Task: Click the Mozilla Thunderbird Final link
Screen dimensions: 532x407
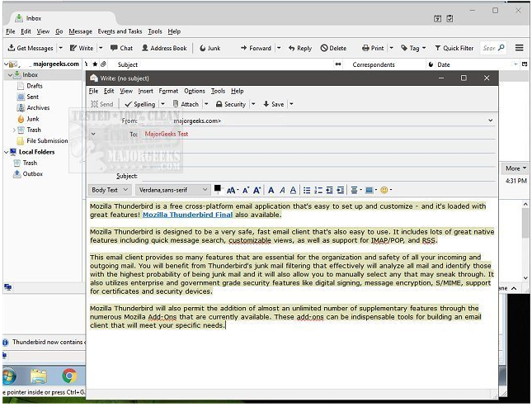Action: pos(187,215)
